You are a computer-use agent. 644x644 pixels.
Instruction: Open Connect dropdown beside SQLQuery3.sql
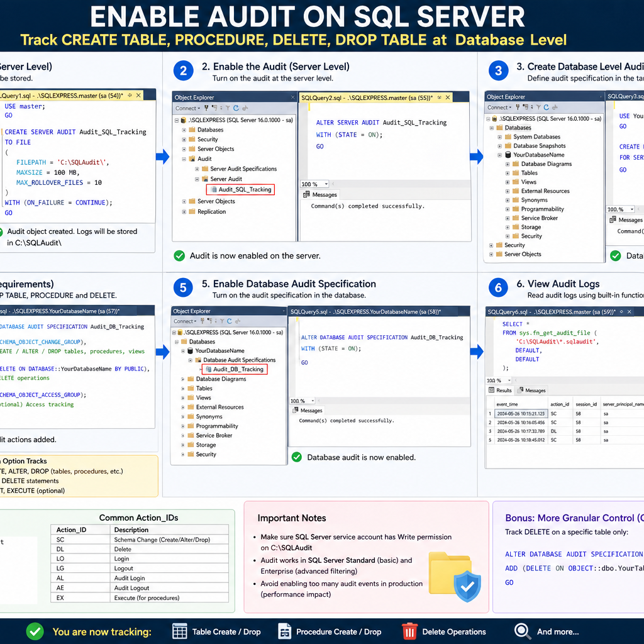point(499,107)
